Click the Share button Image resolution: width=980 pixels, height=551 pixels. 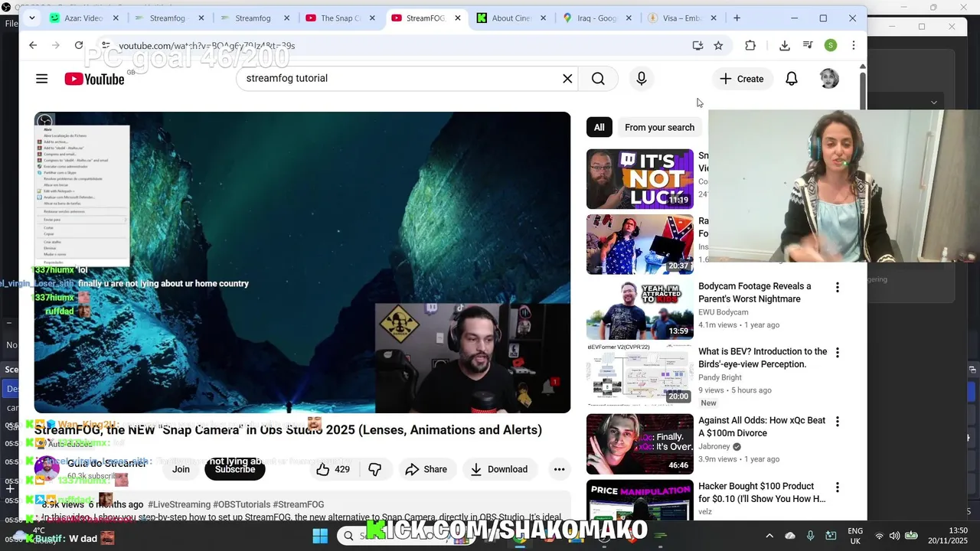coord(426,469)
